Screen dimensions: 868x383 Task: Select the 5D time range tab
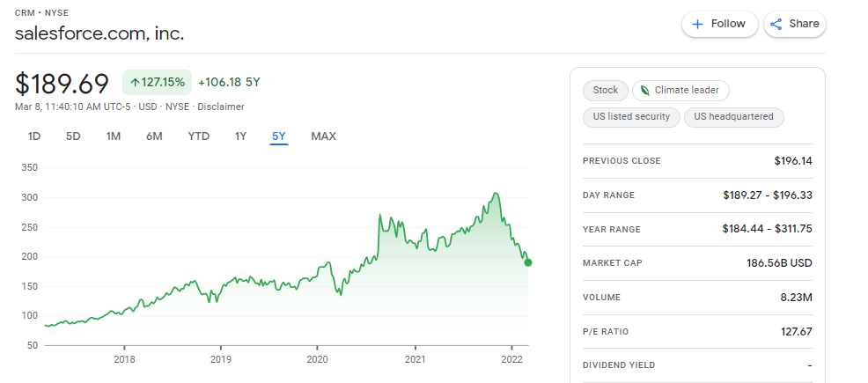[73, 136]
